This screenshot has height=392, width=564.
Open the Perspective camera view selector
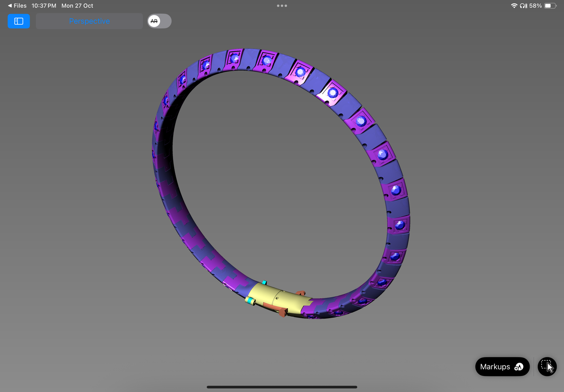click(x=89, y=21)
